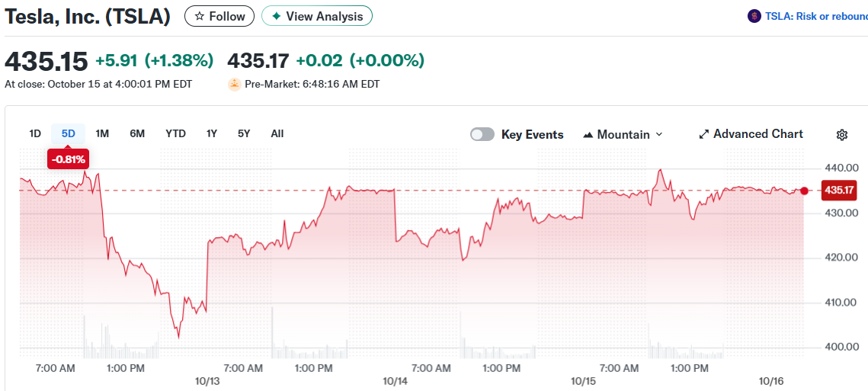
Task: Show the 5Y price history
Action: point(243,133)
